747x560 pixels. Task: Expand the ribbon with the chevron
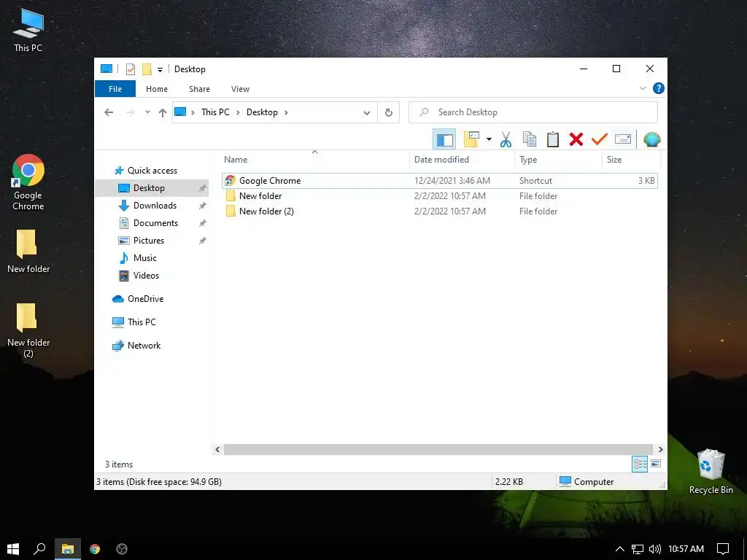(643, 88)
